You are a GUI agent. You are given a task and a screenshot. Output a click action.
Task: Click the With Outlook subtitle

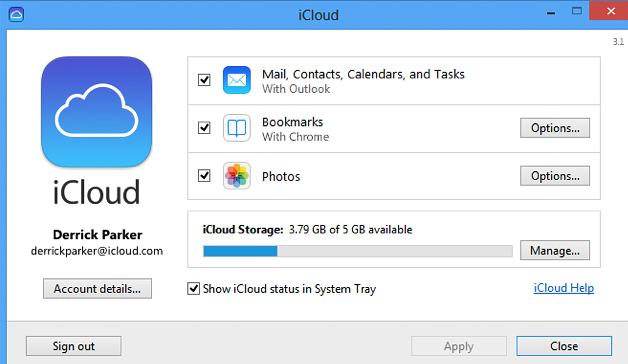pos(296,89)
